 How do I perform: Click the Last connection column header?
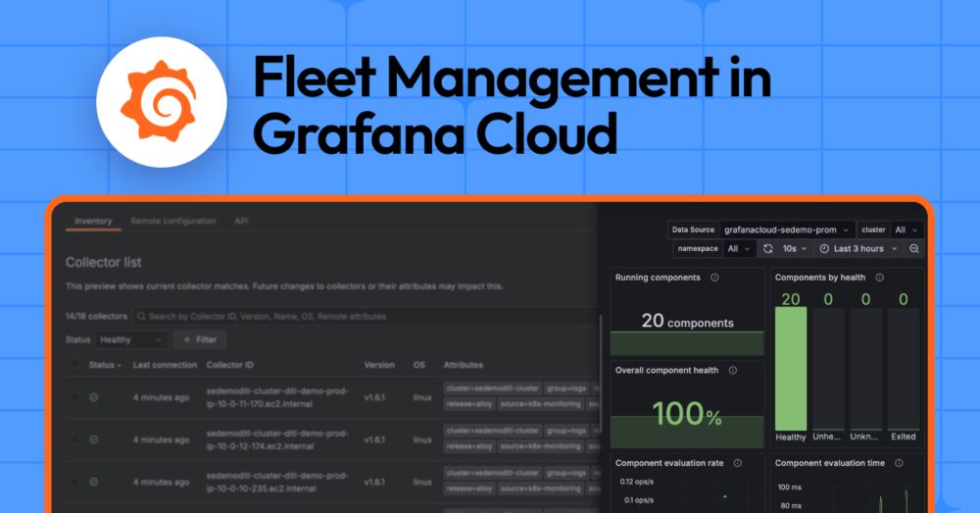click(x=165, y=365)
